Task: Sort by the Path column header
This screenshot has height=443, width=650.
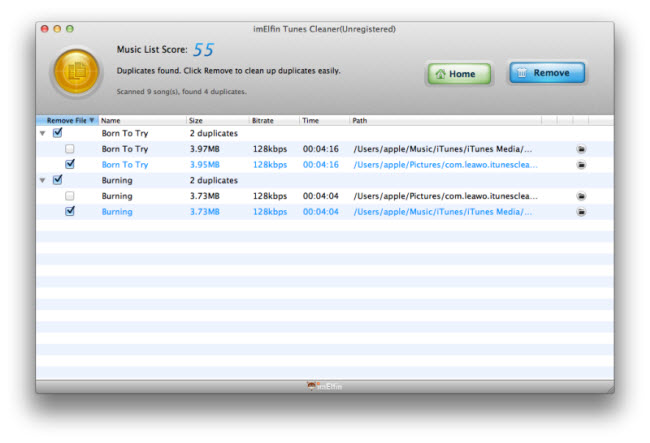Action: click(x=445, y=120)
